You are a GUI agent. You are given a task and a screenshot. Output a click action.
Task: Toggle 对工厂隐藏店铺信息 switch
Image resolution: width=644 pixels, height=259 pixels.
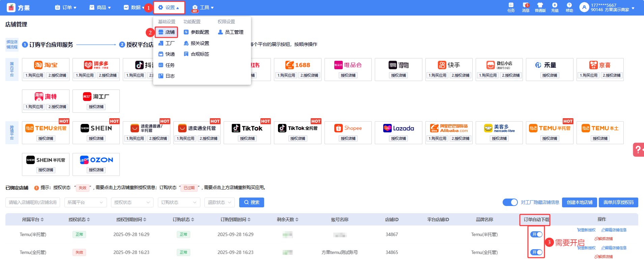click(510, 202)
